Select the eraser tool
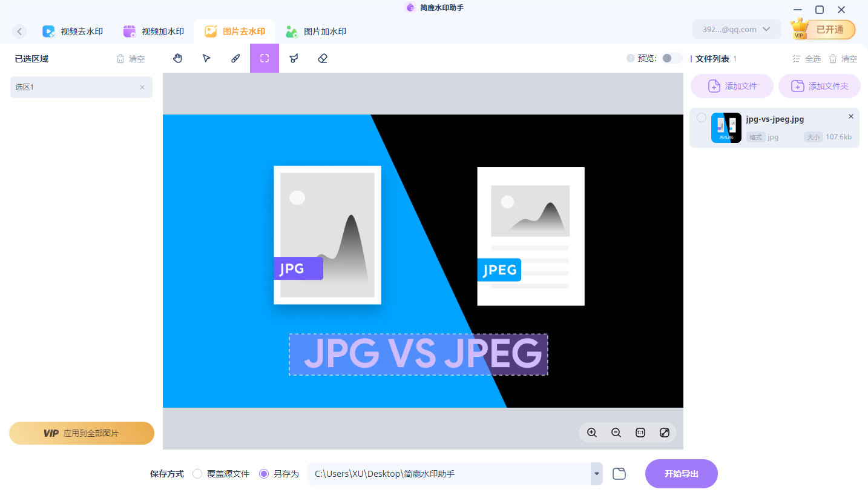Image resolution: width=868 pixels, height=498 pixels. click(x=323, y=58)
